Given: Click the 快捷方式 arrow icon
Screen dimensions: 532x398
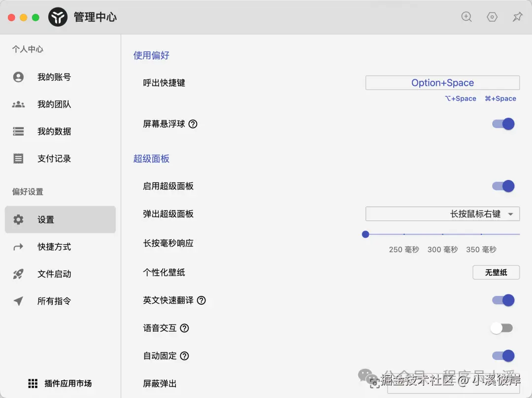Looking at the screenshot, I should tap(18, 247).
